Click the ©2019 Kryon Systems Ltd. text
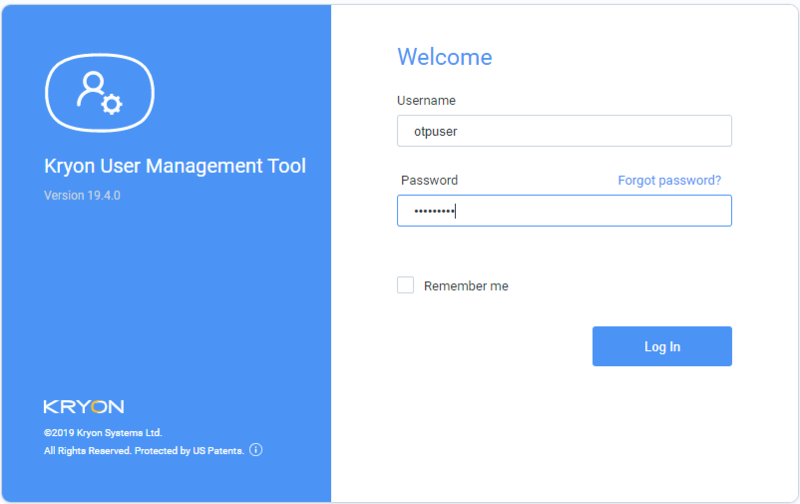Viewport: 800px width, 504px height. [x=103, y=433]
